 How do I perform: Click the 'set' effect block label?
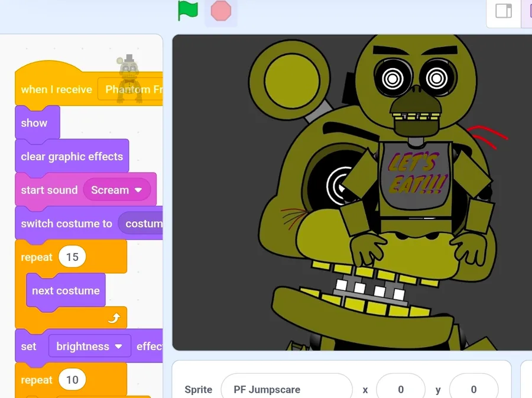click(28, 347)
